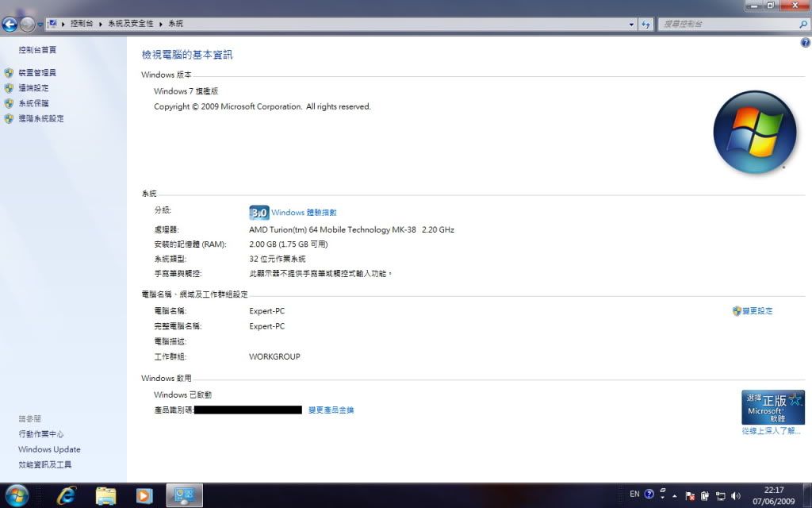
Task: Click the Show Desktop strip beside clock
Action: 807,495
